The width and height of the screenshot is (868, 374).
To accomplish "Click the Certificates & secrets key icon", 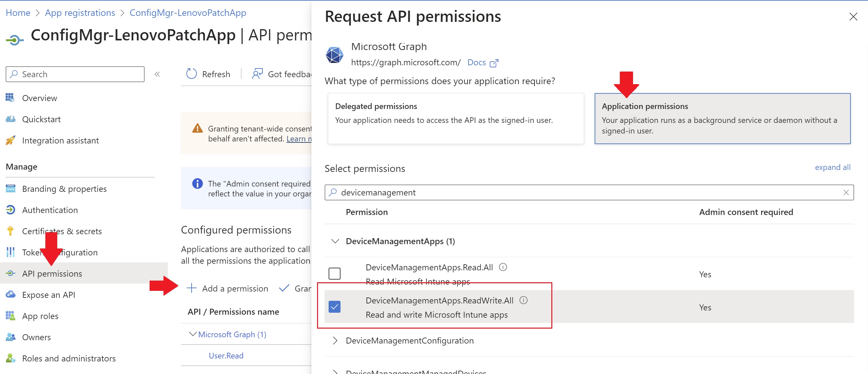I will 10,231.
